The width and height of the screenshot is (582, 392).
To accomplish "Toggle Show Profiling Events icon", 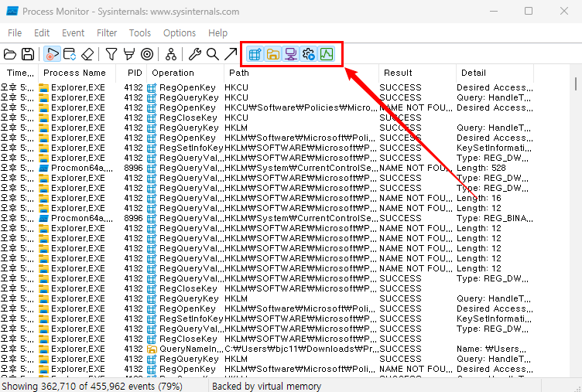I will [327, 54].
